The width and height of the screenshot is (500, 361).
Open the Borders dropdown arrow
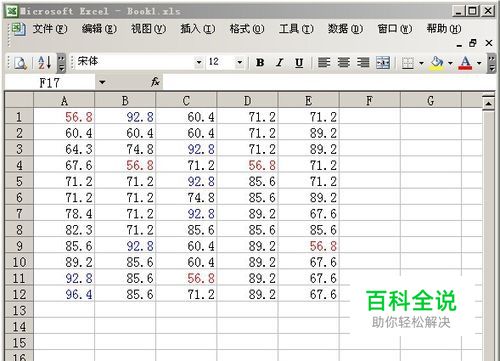coord(421,63)
